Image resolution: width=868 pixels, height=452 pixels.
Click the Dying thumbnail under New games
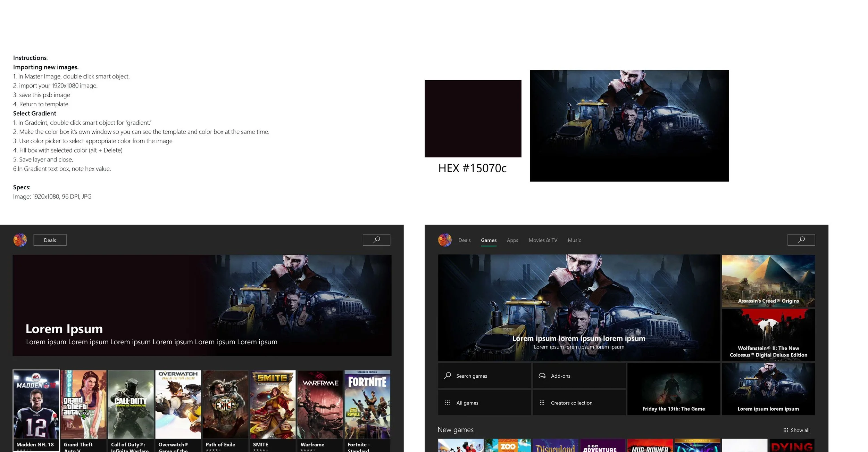(x=792, y=445)
